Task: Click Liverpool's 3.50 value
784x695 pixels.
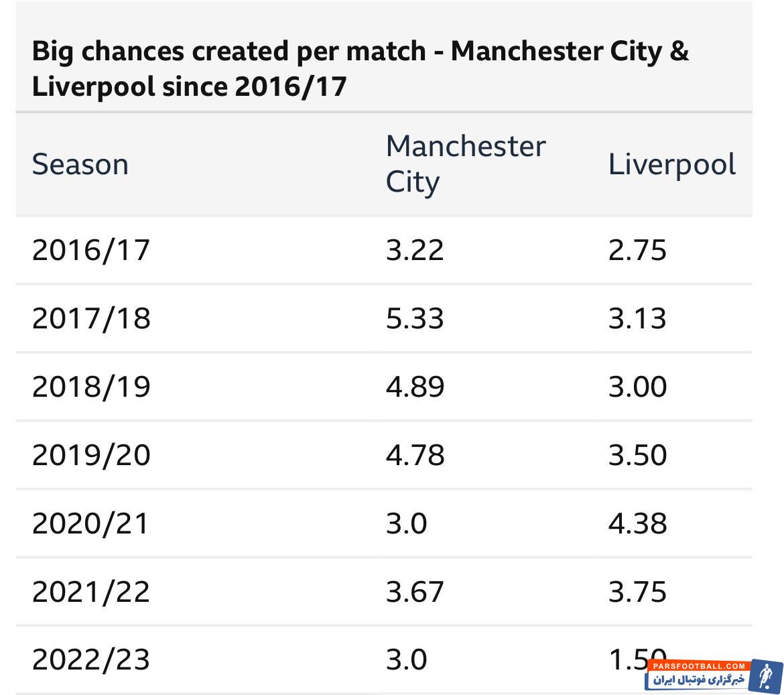Action: [x=637, y=455]
